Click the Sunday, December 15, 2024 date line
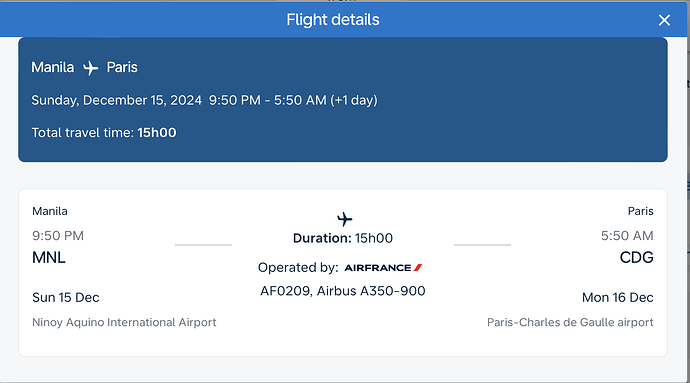 click(x=205, y=100)
